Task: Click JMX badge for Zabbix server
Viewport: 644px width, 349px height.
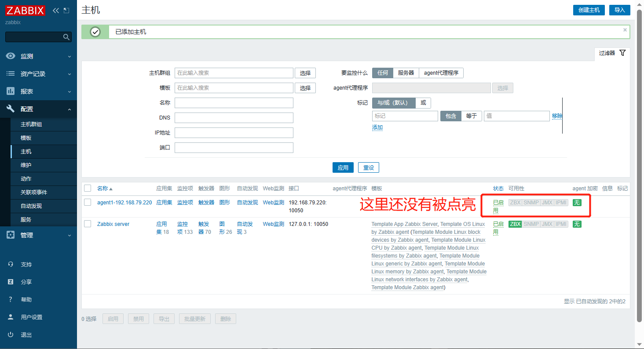Action: point(547,224)
